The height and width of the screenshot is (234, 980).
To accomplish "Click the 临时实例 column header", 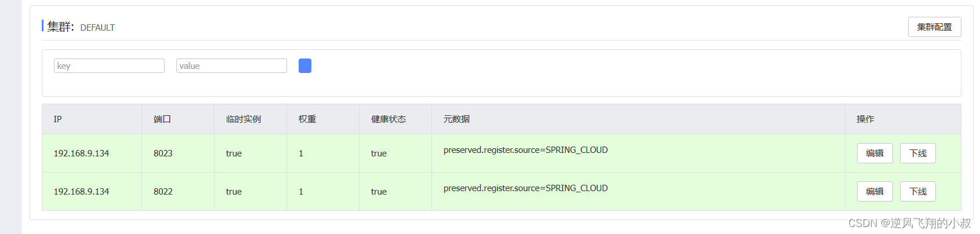I will click(244, 119).
